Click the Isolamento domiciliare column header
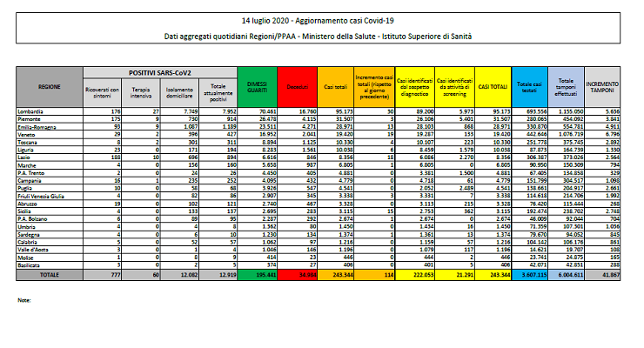Viewport: 644px width, 348px height. tap(177, 91)
